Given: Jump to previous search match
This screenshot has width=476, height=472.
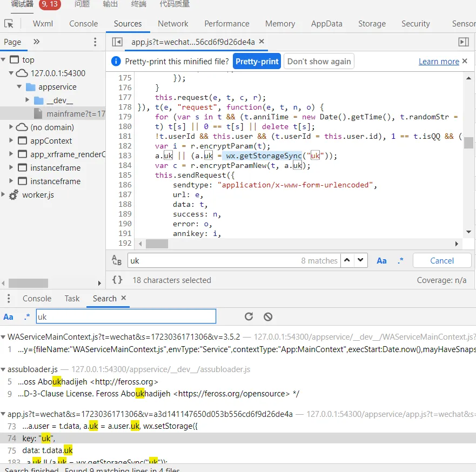Looking at the screenshot, I should click(347, 260).
